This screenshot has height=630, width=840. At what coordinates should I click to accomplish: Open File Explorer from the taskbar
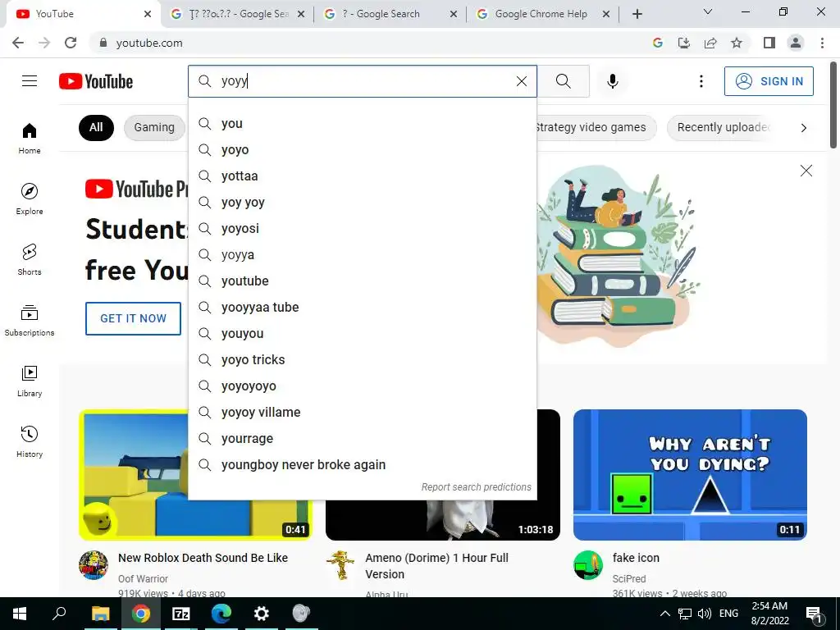click(100, 614)
